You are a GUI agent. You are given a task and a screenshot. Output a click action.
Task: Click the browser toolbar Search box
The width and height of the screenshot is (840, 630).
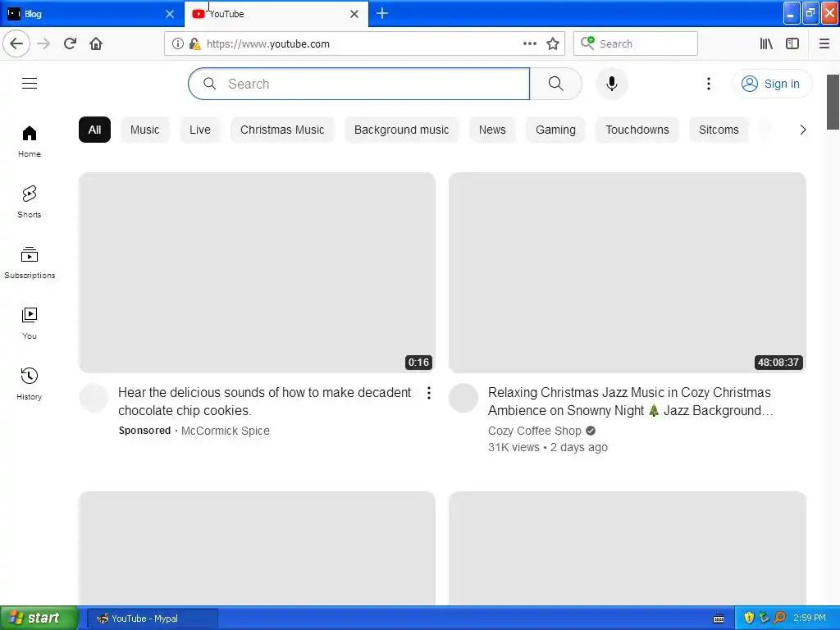coord(636,44)
